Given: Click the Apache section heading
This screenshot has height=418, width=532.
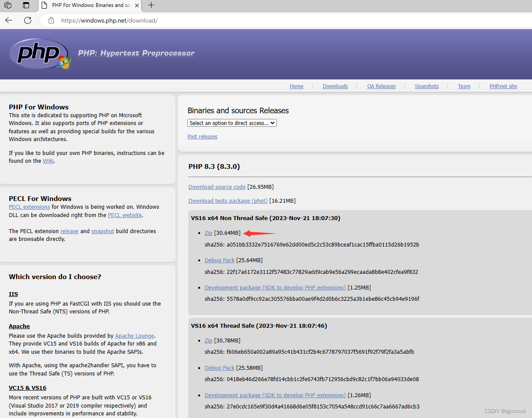Looking at the screenshot, I should 20,326.
